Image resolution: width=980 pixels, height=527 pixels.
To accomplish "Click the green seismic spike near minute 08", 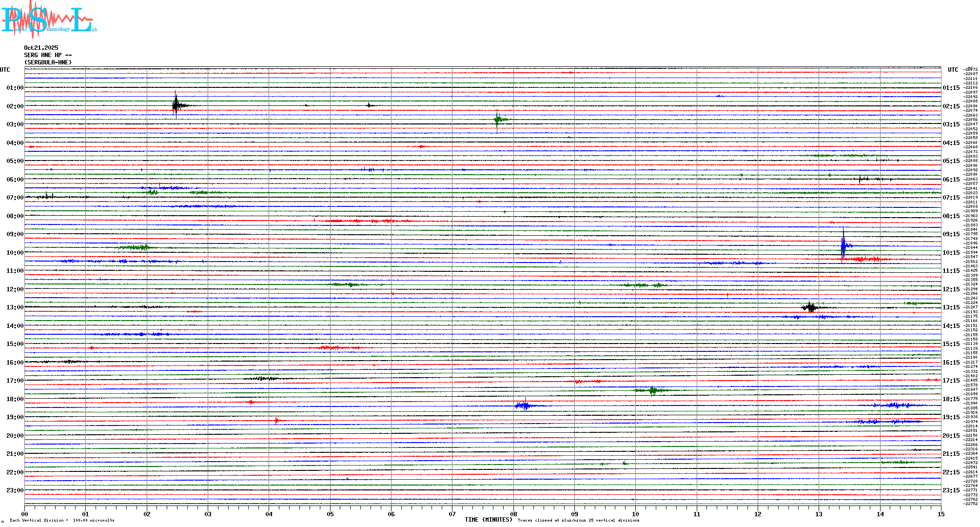I will tap(497, 119).
